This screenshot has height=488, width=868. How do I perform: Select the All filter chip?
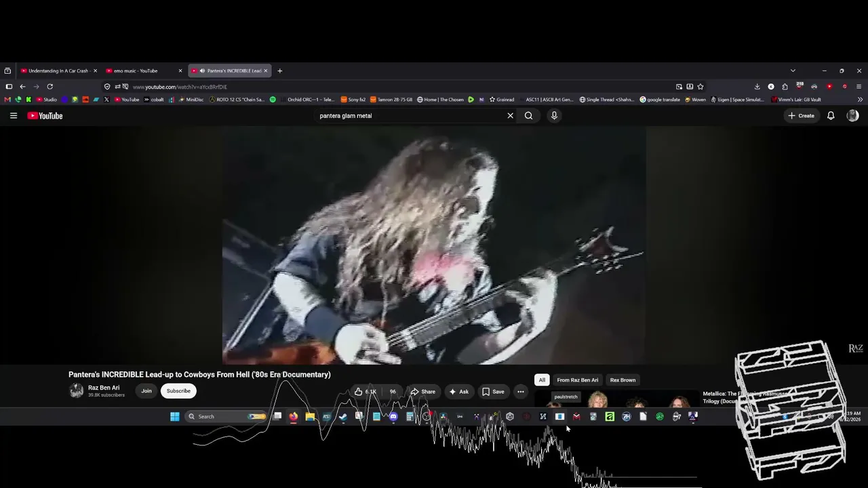point(542,380)
